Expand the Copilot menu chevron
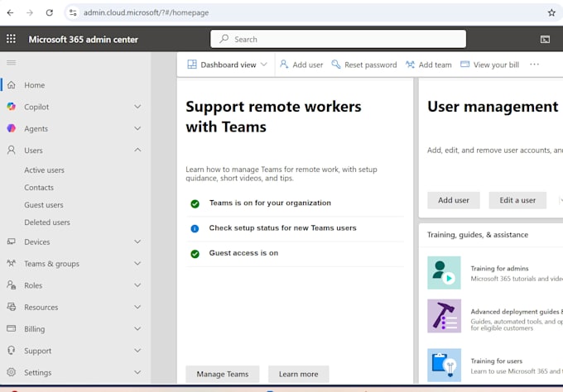The image size is (563, 392). pos(137,107)
